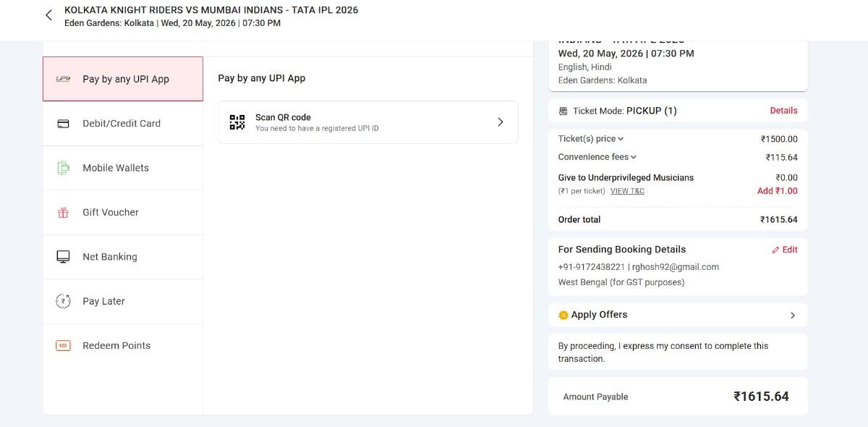The height and width of the screenshot is (427, 868).
Task: Click the Mobile Wallets icon
Action: coord(63,168)
